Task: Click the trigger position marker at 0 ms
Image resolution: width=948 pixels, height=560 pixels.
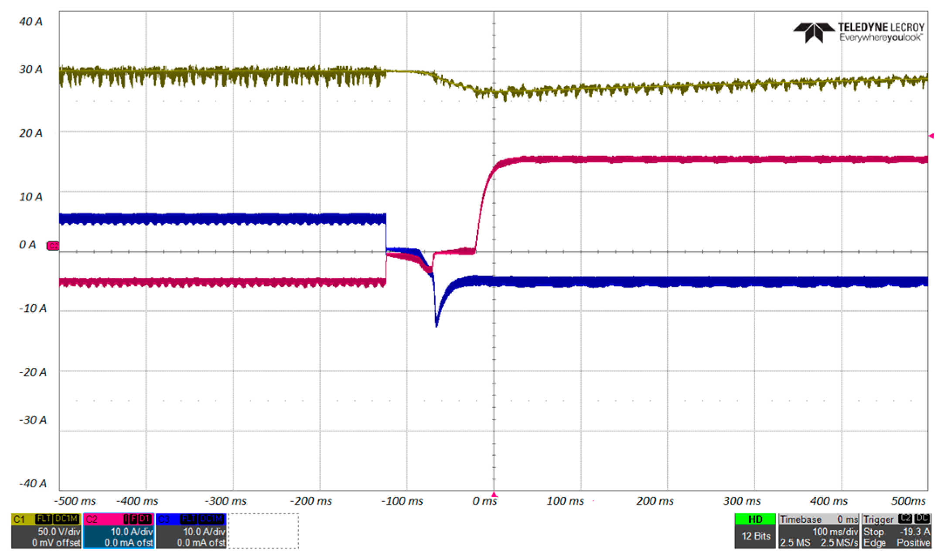Action: click(x=494, y=494)
